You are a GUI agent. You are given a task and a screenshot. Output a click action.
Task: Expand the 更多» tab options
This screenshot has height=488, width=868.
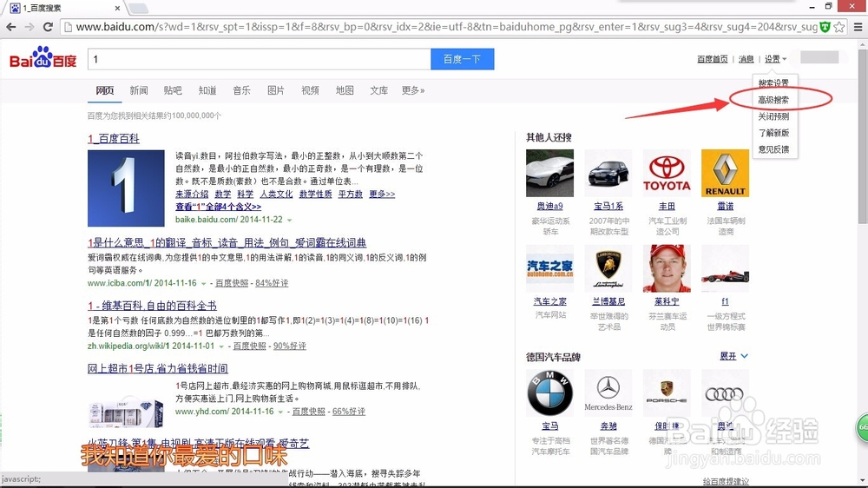(413, 90)
